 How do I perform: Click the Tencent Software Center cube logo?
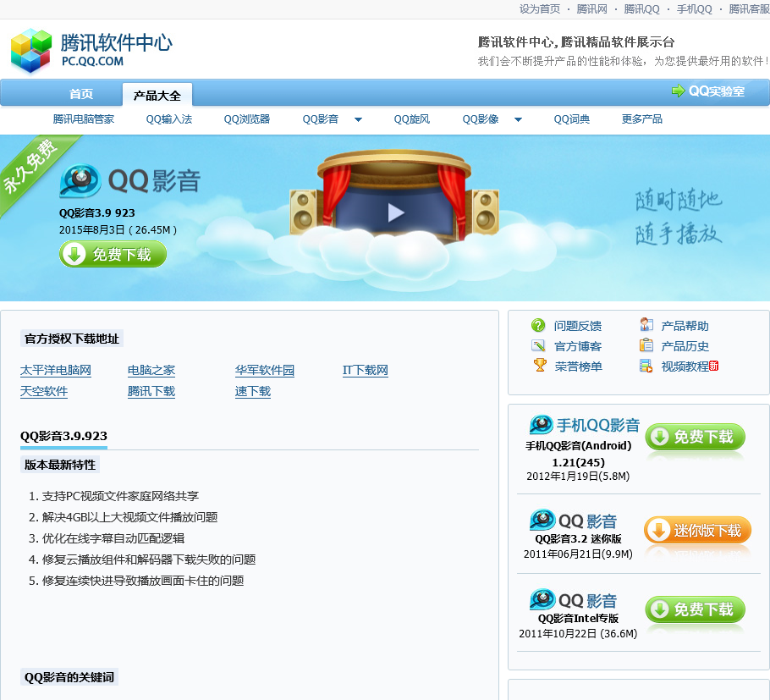(31, 50)
